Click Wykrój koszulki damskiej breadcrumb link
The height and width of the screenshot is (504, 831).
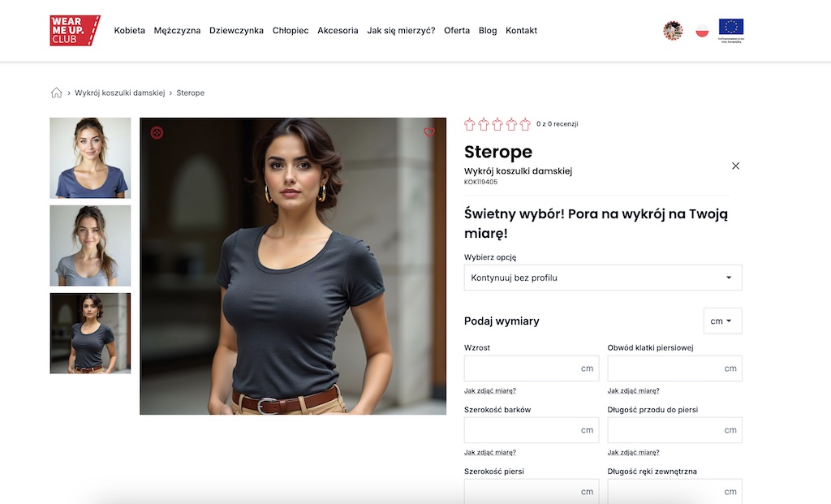(x=120, y=93)
